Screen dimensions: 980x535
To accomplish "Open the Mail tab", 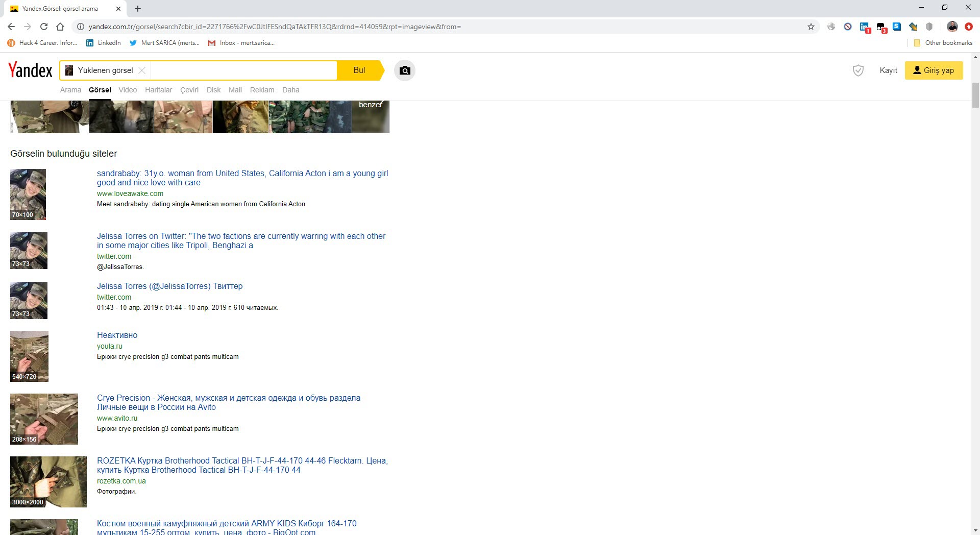I will pos(235,90).
